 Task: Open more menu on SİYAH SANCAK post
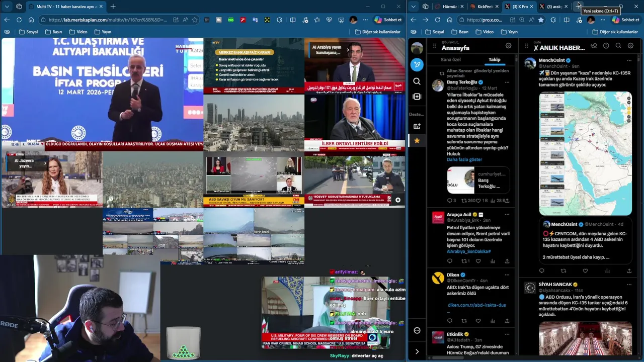pyautogui.click(x=629, y=285)
